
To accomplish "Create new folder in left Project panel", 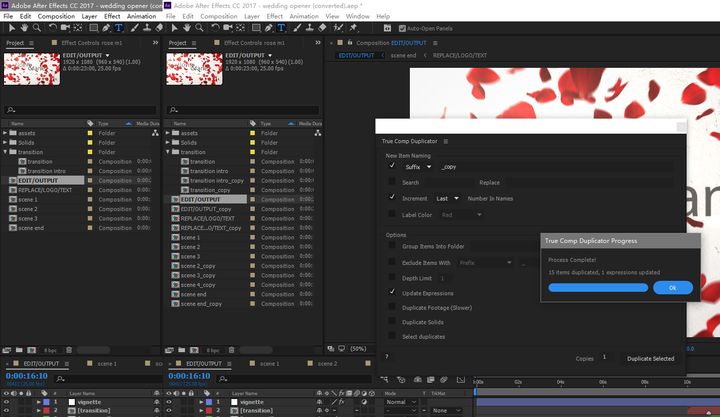I will [x=19, y=350].
